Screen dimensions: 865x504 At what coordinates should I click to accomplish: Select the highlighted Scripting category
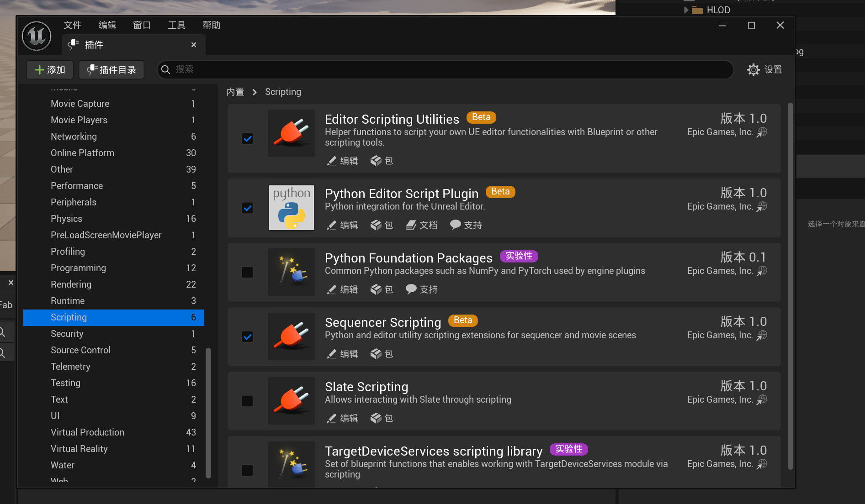click(x=114, y=317)
